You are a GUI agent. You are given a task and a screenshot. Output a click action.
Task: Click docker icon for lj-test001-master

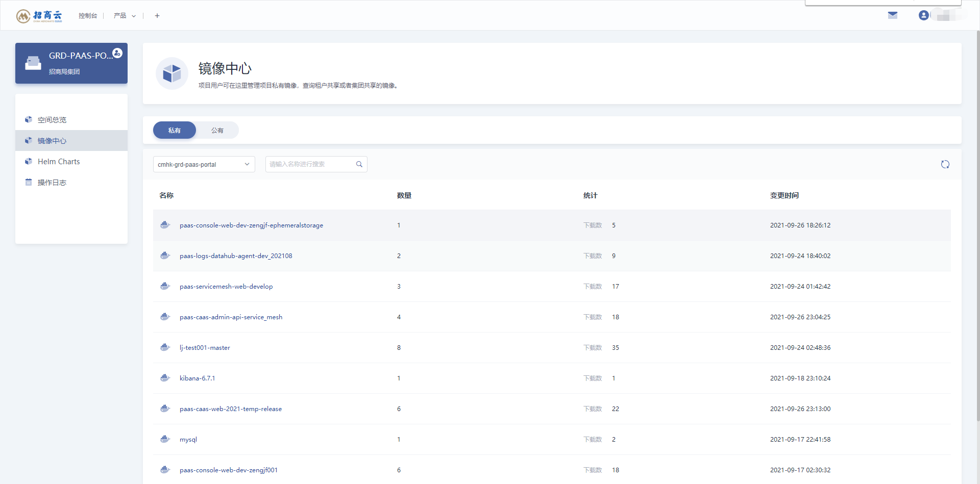[165, 347]
